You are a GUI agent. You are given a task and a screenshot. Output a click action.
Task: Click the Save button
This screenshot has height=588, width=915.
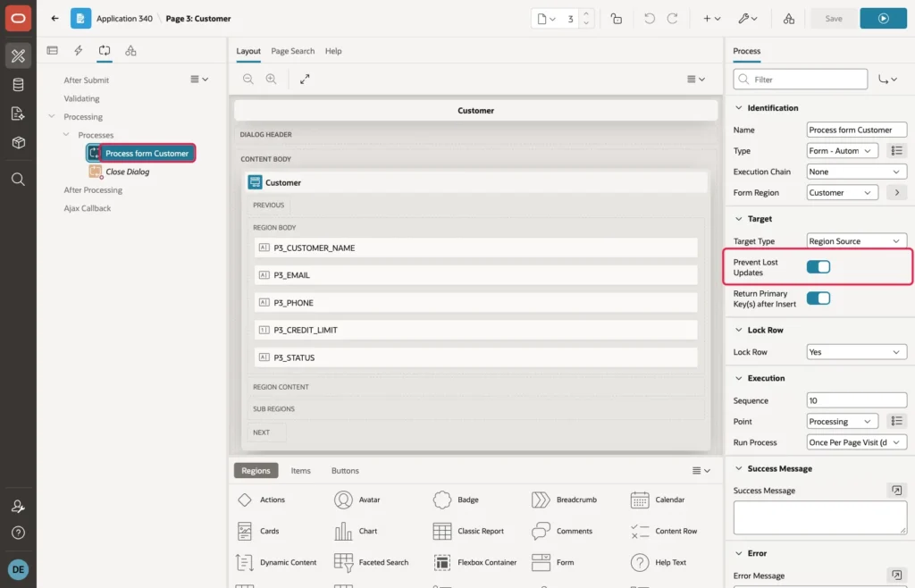[x=834, y=19]
